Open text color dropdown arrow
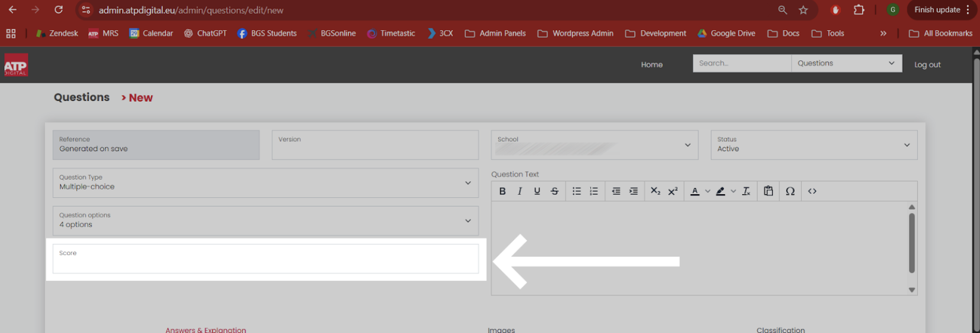This screenshot has width=980, height=333. point(708,191)
